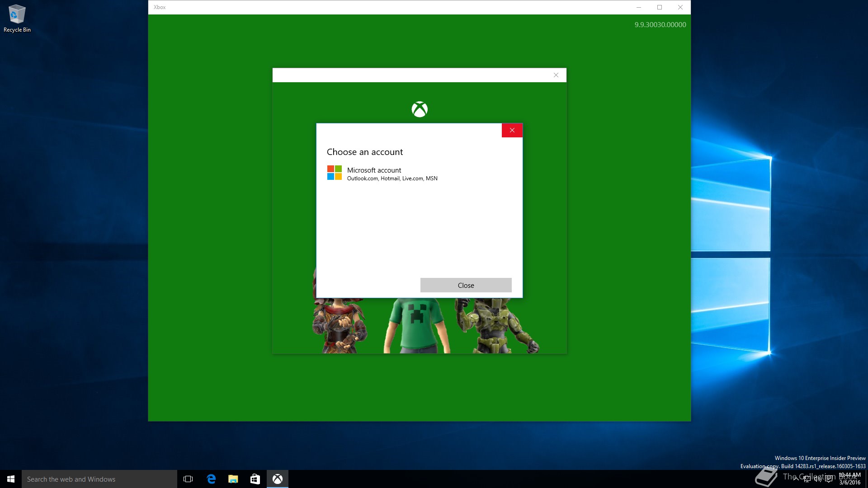Click the Minecraft creeper shirt avatar
The image size is (868, 488).
tap(417, 325)
